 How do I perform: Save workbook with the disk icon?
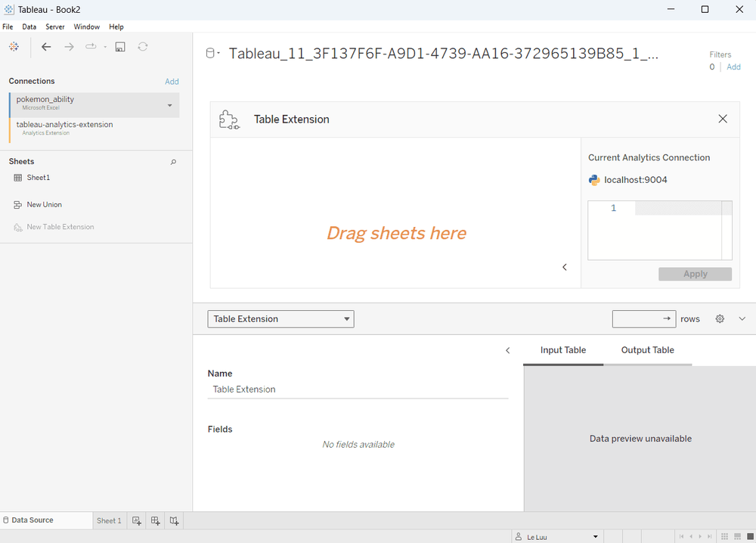[x=120, y=47]
